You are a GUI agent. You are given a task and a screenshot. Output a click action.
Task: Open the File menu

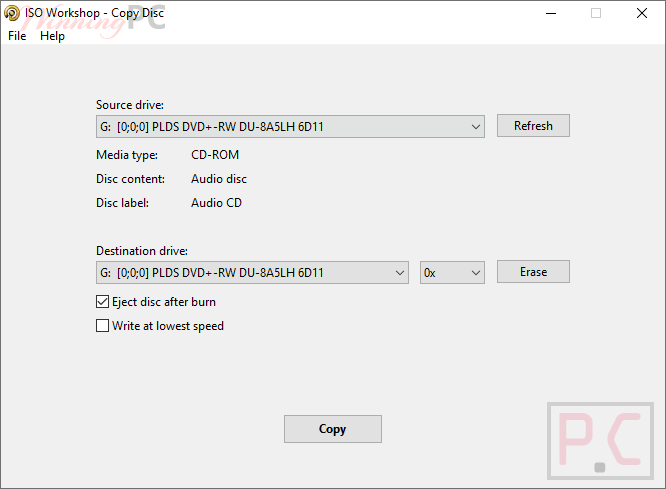coord(17,36)
